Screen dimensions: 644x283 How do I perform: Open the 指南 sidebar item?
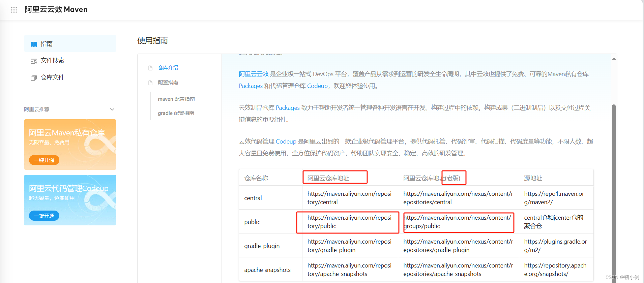[x=70, y=43]
